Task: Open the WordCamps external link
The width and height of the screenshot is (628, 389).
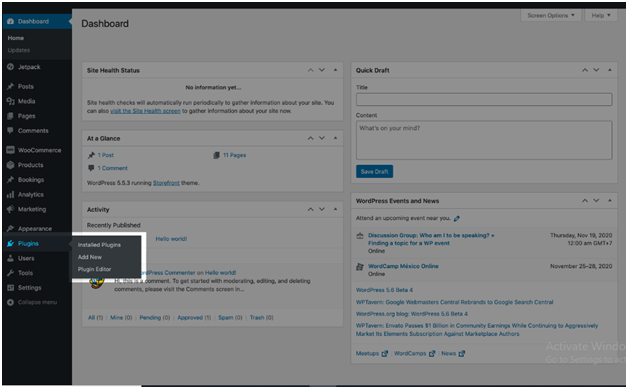Action: (414, 353)
